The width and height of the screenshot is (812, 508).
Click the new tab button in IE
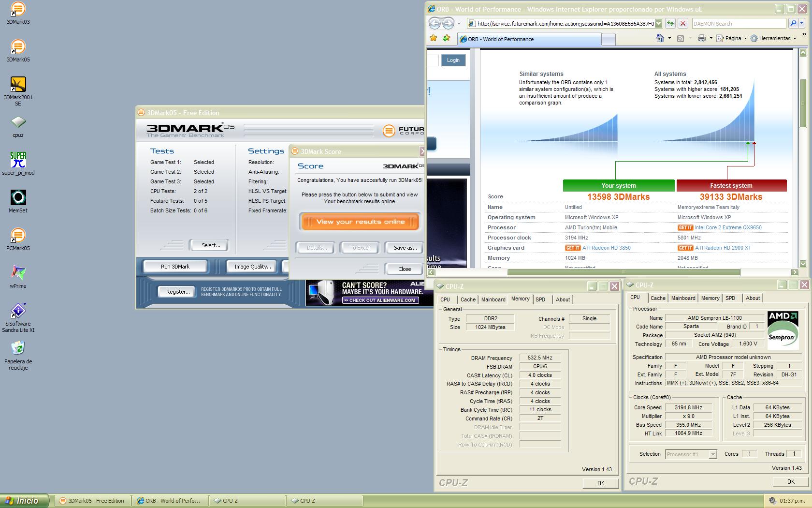(609, 39)
